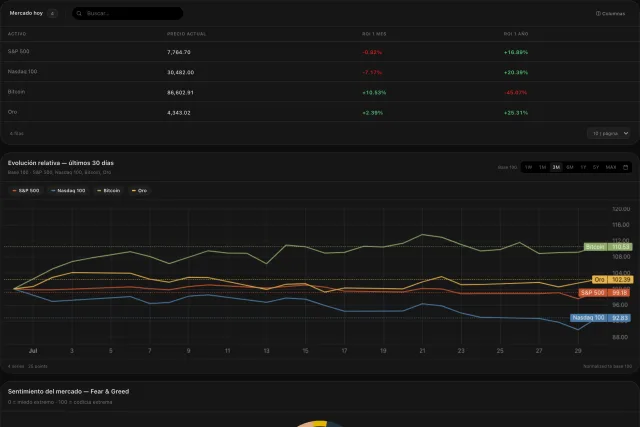Sort by the ROI 1 Mes column header

click(x=374, y=34)
